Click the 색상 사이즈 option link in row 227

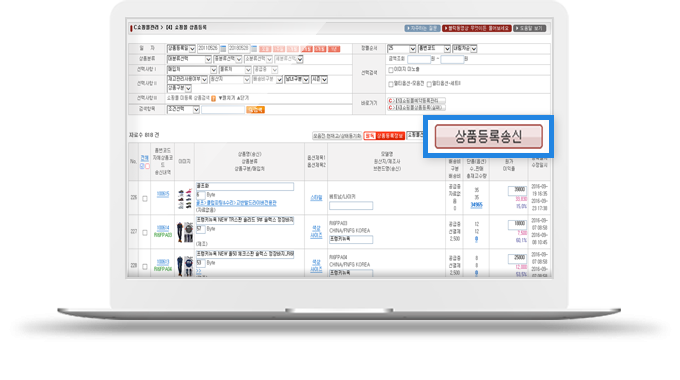[316, 232]
